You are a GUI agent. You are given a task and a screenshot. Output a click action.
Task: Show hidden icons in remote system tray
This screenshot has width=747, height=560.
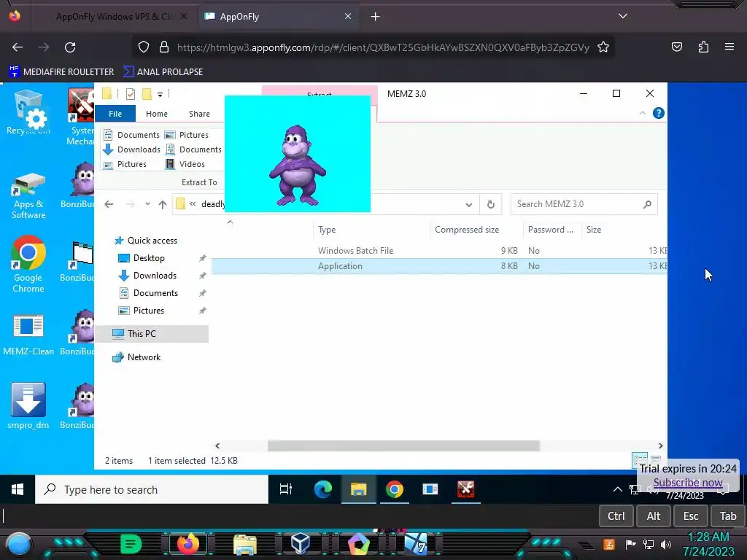(617, 489)
